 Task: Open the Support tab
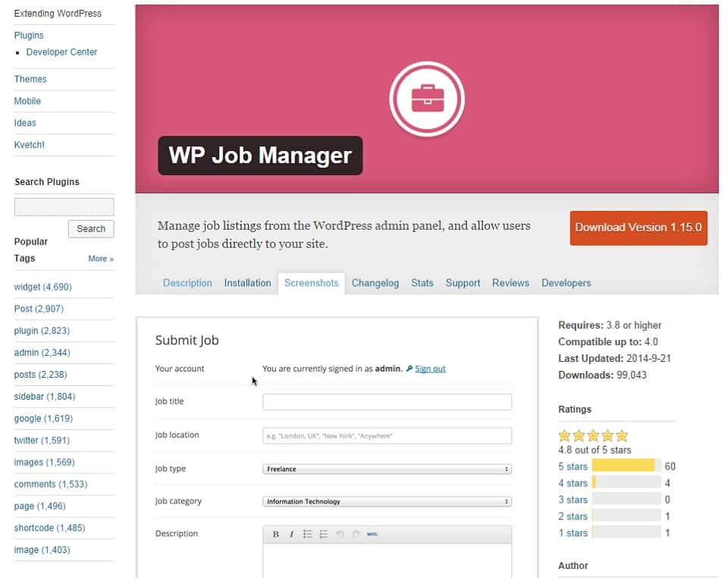click(x=463, y=283)
